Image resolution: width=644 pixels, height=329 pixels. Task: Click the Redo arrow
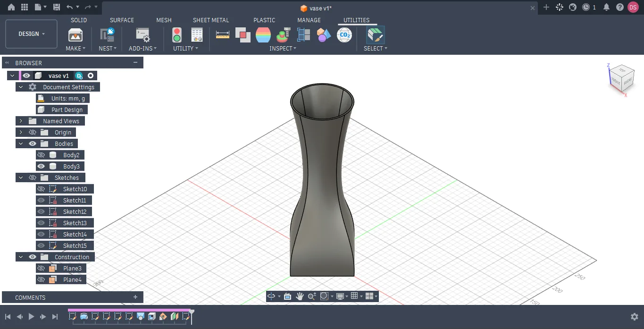point(88,7)
